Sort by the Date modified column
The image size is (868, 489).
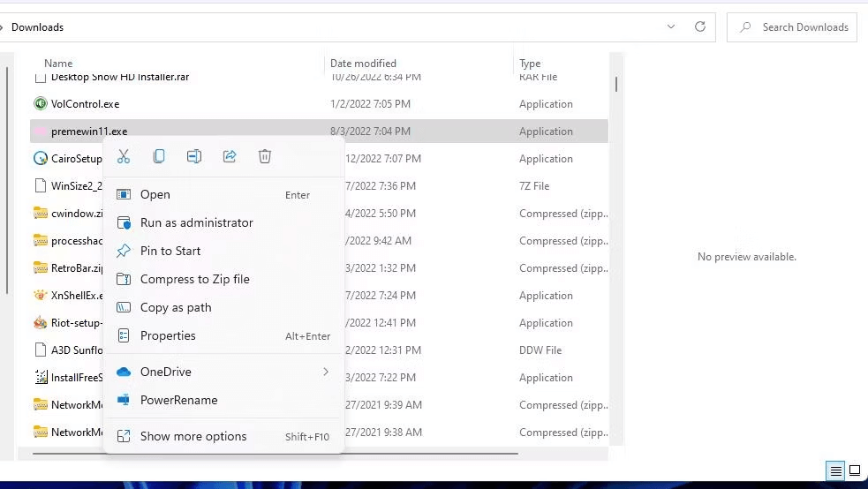(363, 63)
